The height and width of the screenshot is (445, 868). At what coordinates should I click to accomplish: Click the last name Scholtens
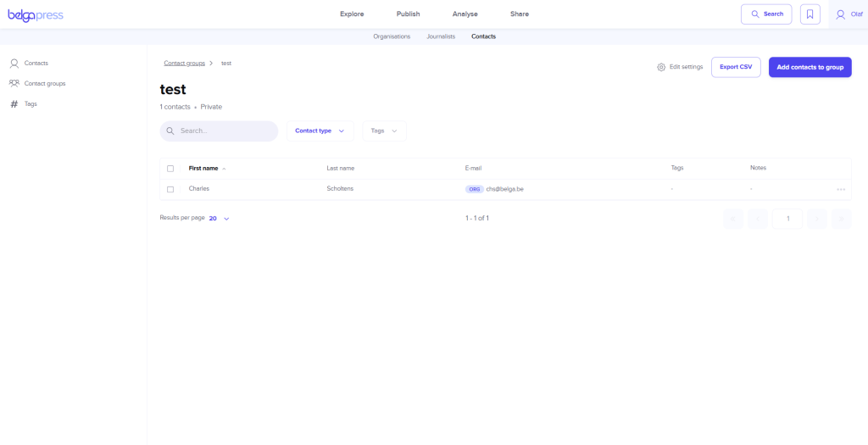(340, 189)
